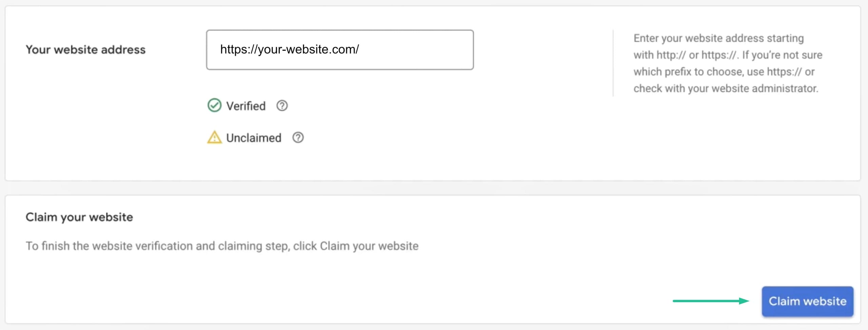Click the "which prefix to choose" helper line
Screen dimensions: 868x330
724,72
